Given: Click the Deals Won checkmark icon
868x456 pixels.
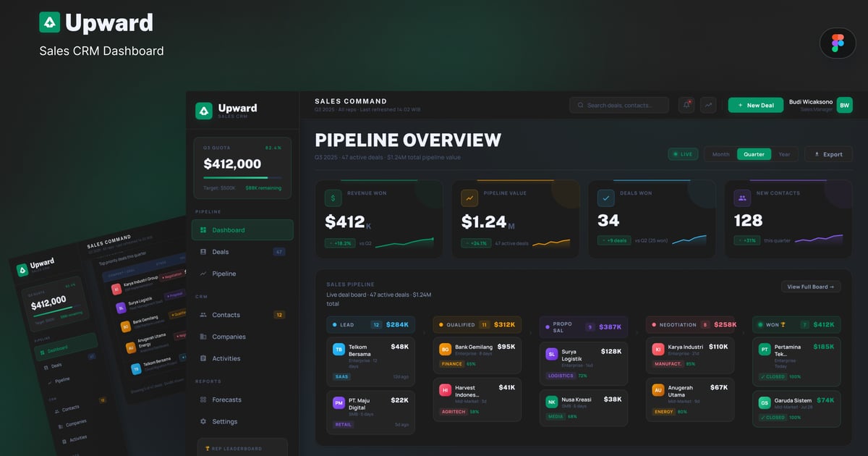Looking at the screenshot, I should [x=606, y=198].
